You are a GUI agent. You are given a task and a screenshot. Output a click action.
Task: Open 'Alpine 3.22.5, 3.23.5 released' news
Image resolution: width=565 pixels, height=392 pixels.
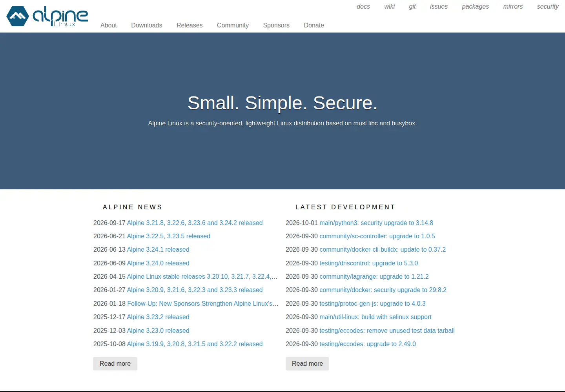169,236
